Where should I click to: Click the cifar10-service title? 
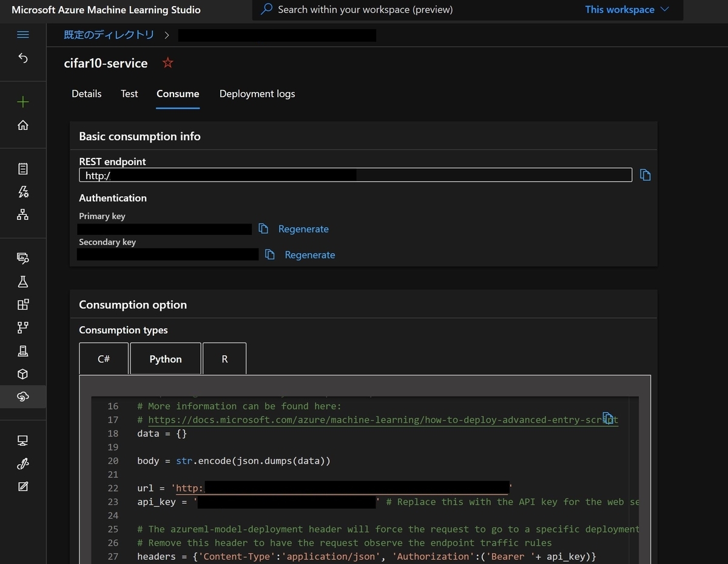pyautogui.click(x=106, y=63)
